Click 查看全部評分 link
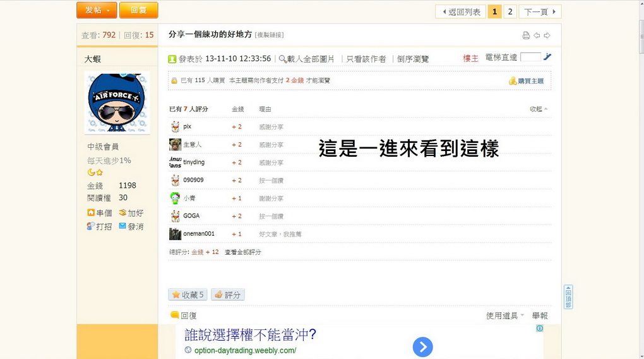The height and width of the screenshot is (359, 644). coord(242,252)
